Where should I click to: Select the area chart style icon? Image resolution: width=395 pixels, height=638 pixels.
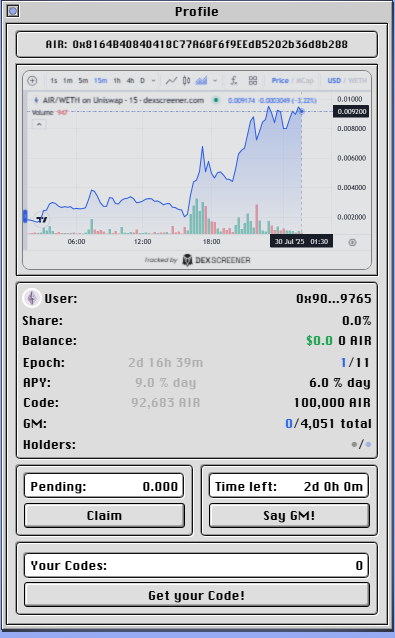pyautogui.click(x=201, y=81)
